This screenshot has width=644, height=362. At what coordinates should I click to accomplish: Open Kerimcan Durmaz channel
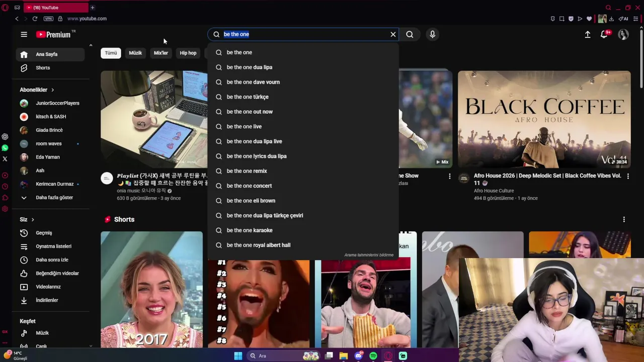point(50,184)
